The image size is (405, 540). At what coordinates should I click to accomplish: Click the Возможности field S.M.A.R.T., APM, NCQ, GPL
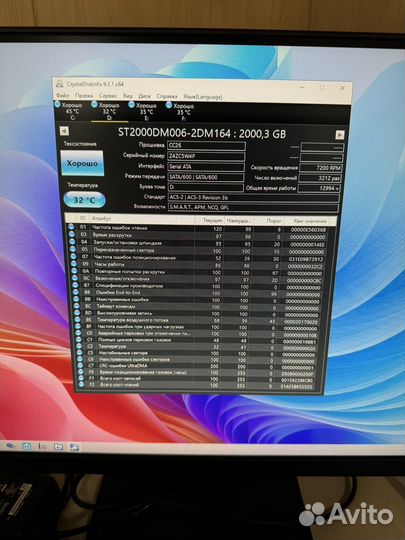click(x=253, y=208)
